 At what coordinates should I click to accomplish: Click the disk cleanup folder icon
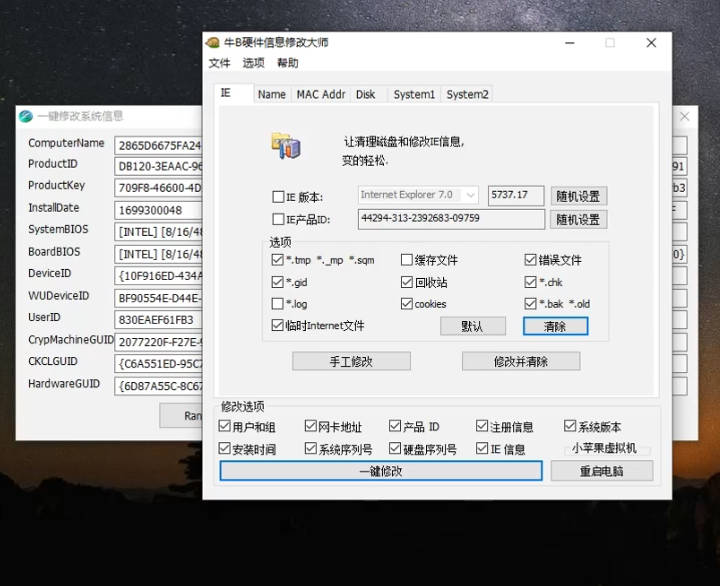coord(285,146)
